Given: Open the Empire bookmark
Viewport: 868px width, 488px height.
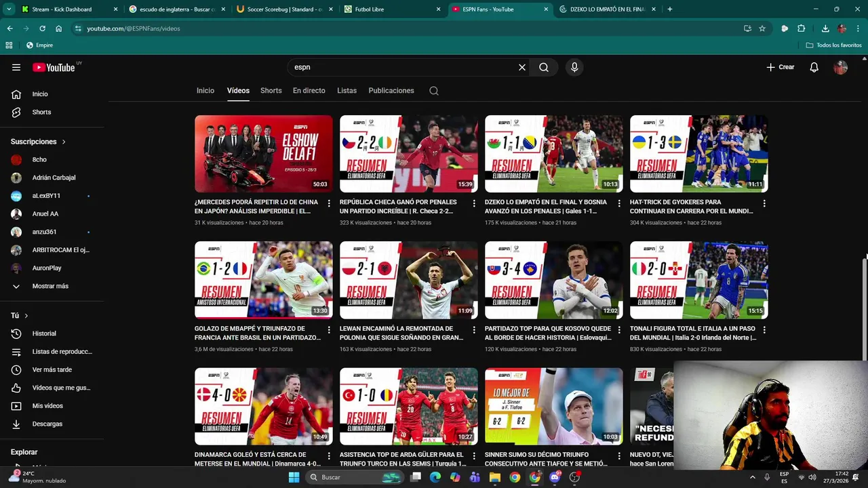Looking at the screenshot, I should (39, 45).
